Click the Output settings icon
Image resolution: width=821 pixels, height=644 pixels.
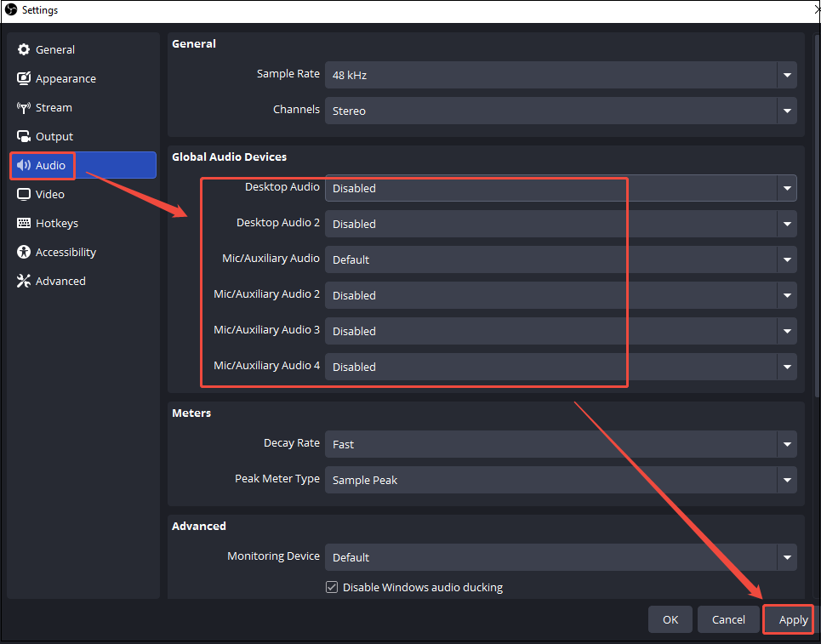24,136
